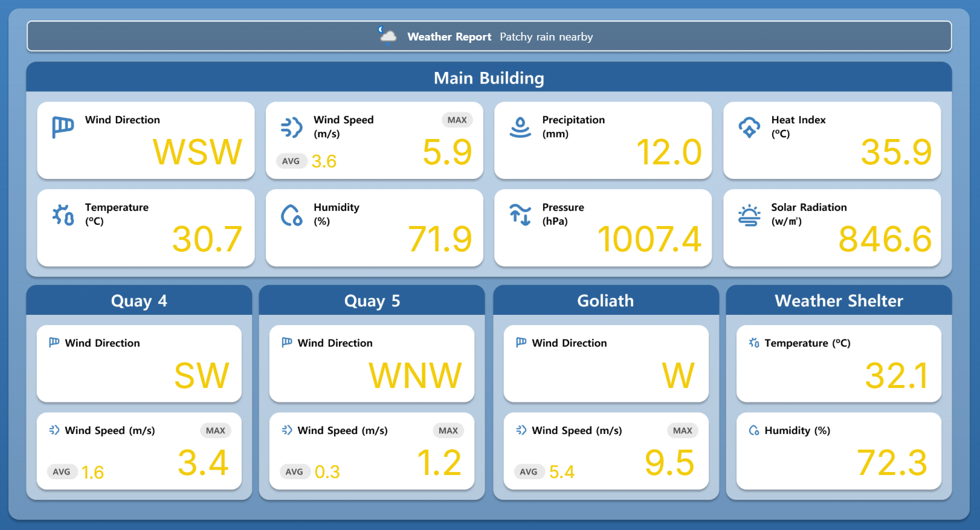Select the Main Building section header
Image resolution: width=980 pixels, height=530 pixels.
point(489,78)
